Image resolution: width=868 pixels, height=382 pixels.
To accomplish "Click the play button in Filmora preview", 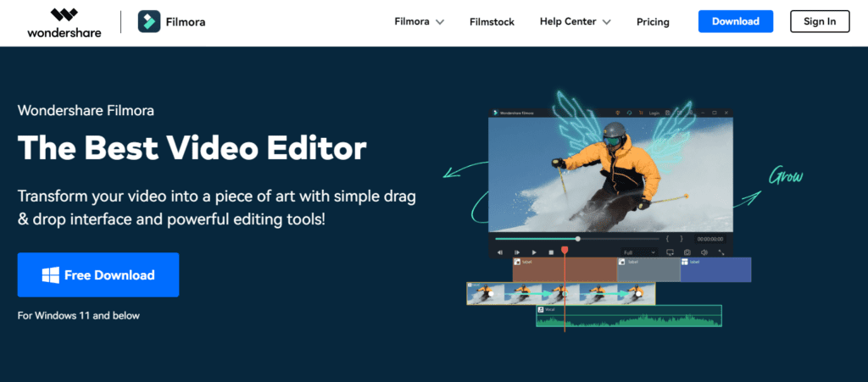I will (534, 252).
